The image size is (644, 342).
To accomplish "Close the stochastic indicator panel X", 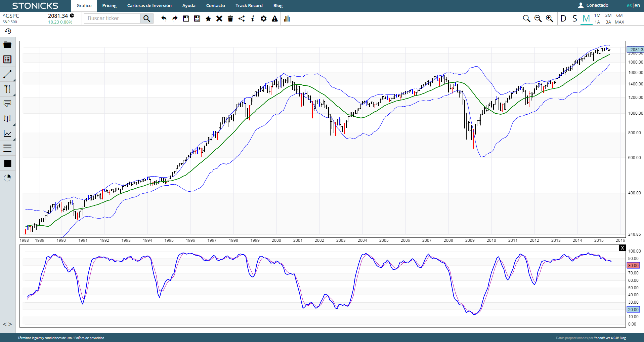I will [622, 248].
